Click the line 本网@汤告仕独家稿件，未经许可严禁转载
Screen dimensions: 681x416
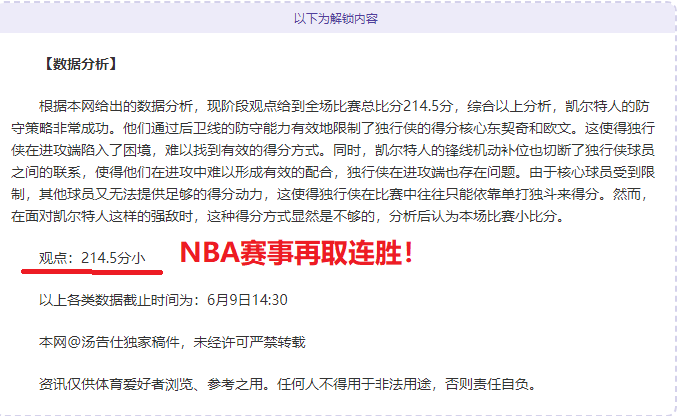172,342
